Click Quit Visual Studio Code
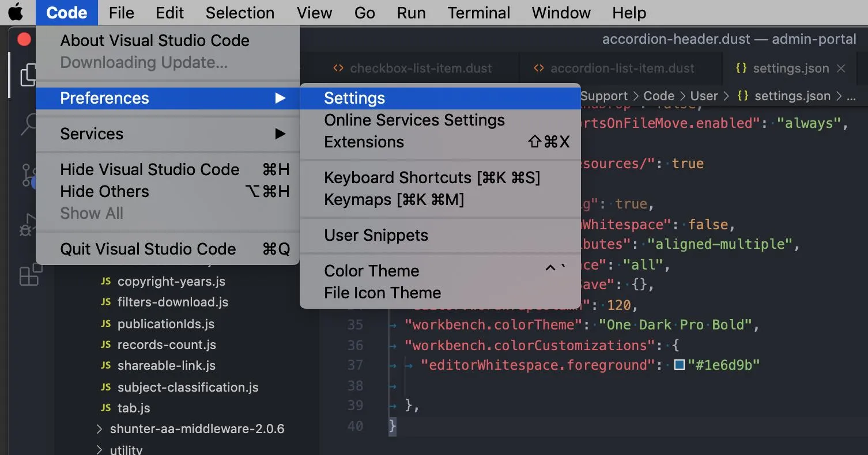The height and width of the screenshot is (455, 868). 148,249
